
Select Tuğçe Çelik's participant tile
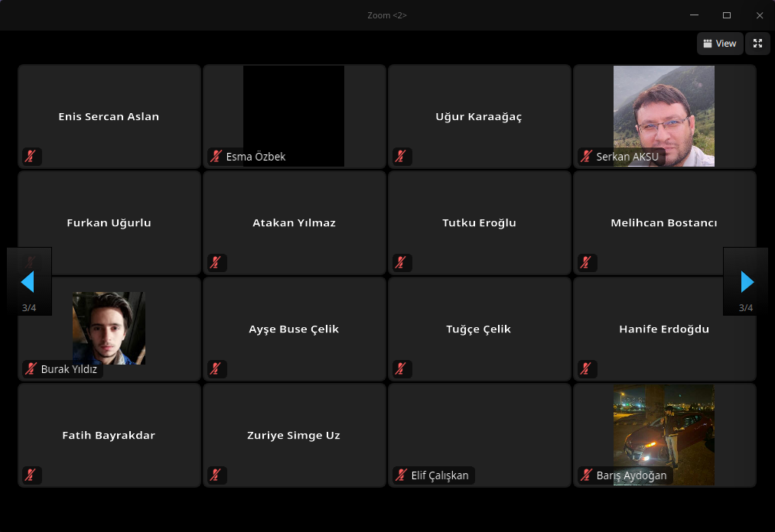[479, 329]
